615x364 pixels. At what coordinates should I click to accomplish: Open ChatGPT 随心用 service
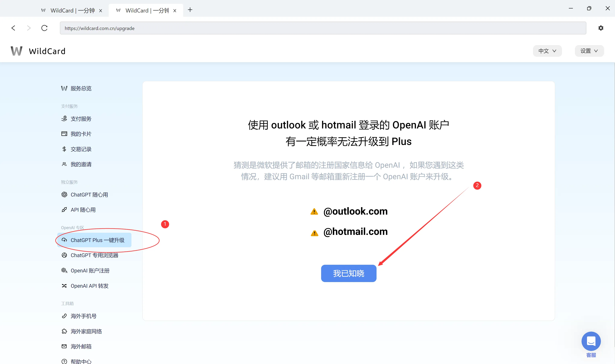coord(89,195)
